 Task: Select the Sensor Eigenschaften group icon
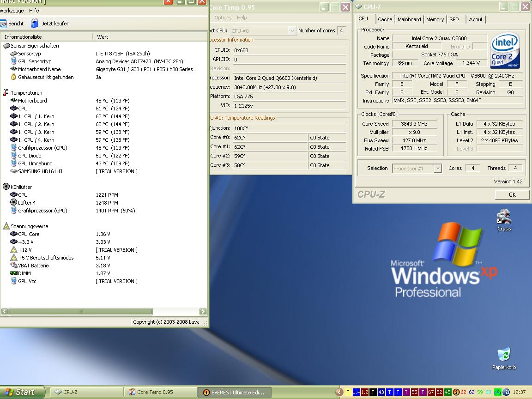6,46
